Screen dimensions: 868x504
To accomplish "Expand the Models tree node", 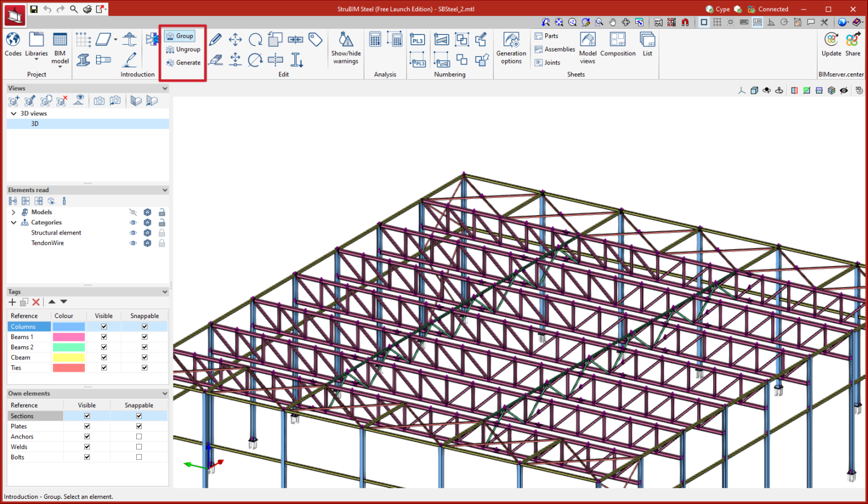I will 14,212.
